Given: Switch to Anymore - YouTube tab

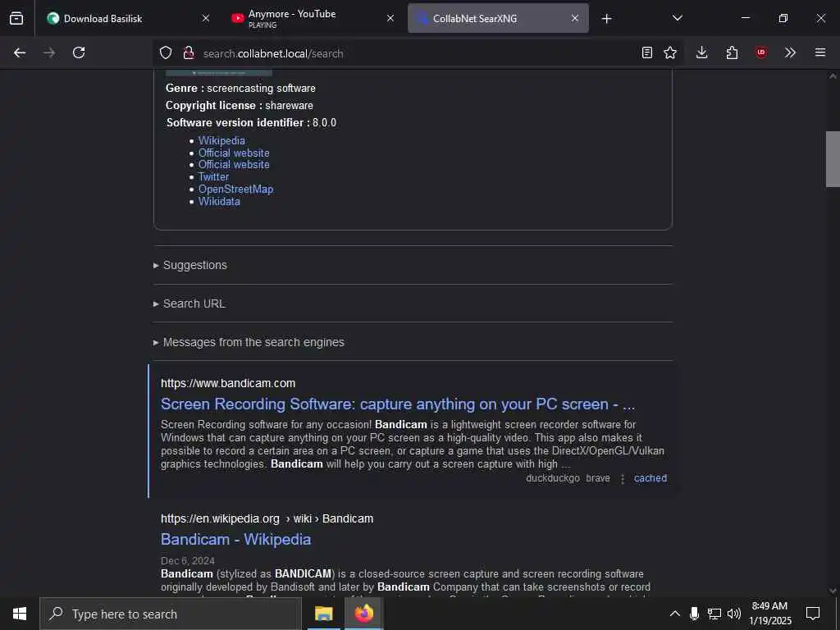Looking at the screenshot, I should (313, 19).
